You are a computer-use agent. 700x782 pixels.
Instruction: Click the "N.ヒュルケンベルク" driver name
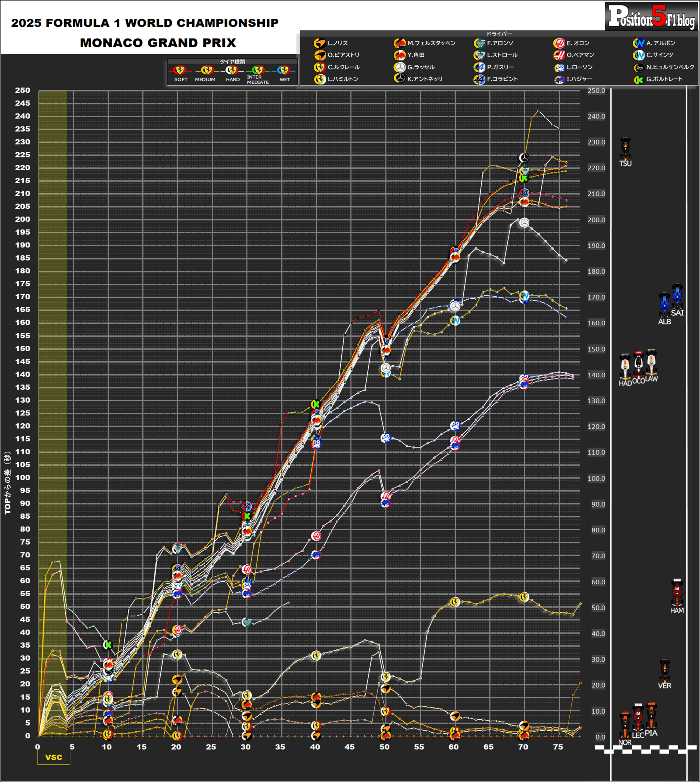coord(670,67)
